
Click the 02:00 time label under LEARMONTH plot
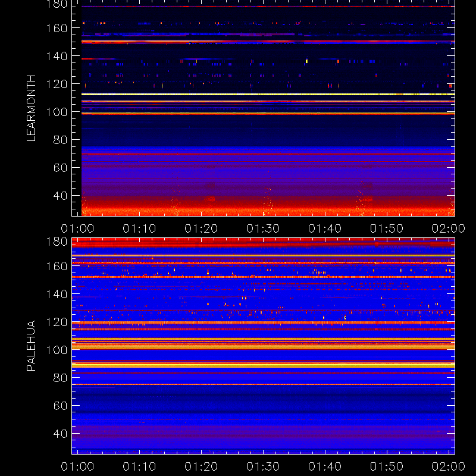449,228
